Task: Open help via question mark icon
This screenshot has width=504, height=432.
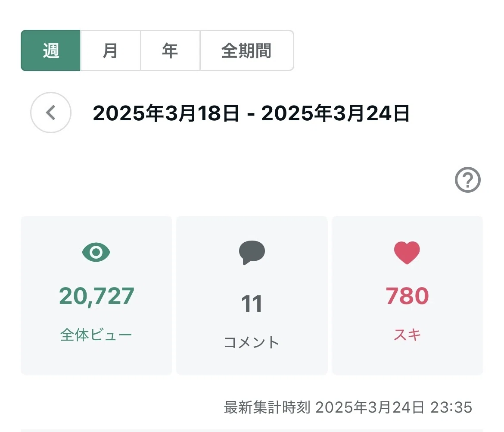Action: pos(468,180)
